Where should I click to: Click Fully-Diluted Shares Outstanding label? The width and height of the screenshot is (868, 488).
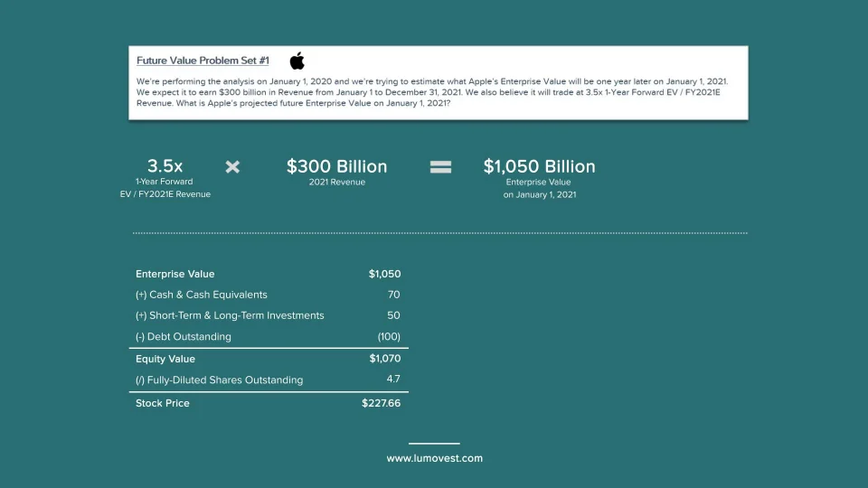click(220, 380)
